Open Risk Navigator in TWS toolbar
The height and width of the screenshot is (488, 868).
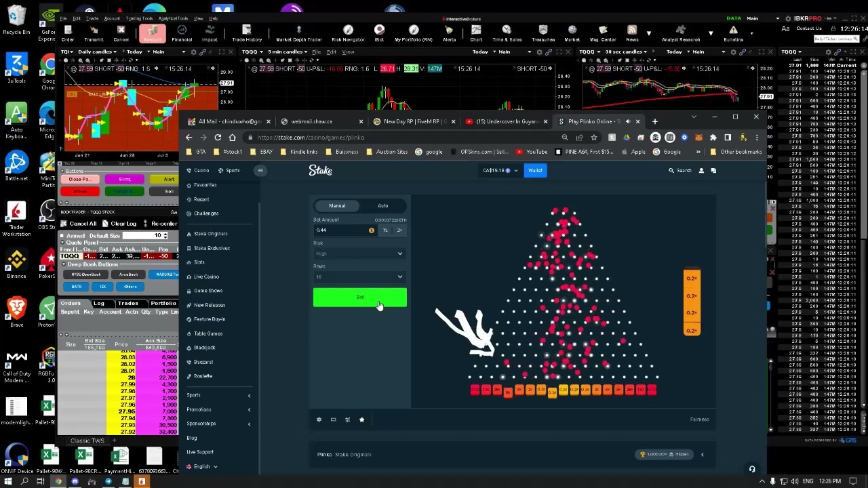coord(348,33)
